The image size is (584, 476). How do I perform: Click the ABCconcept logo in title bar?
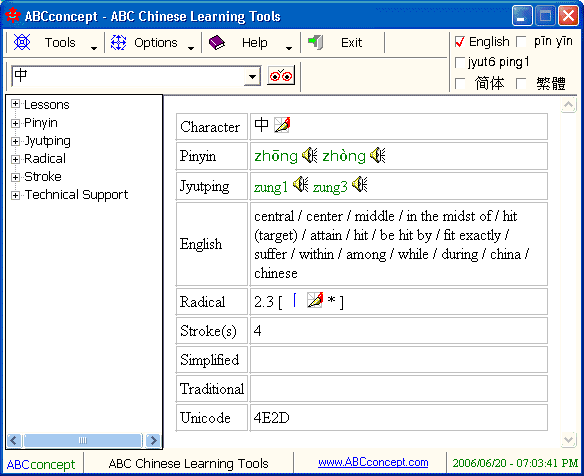click(12, 16)
